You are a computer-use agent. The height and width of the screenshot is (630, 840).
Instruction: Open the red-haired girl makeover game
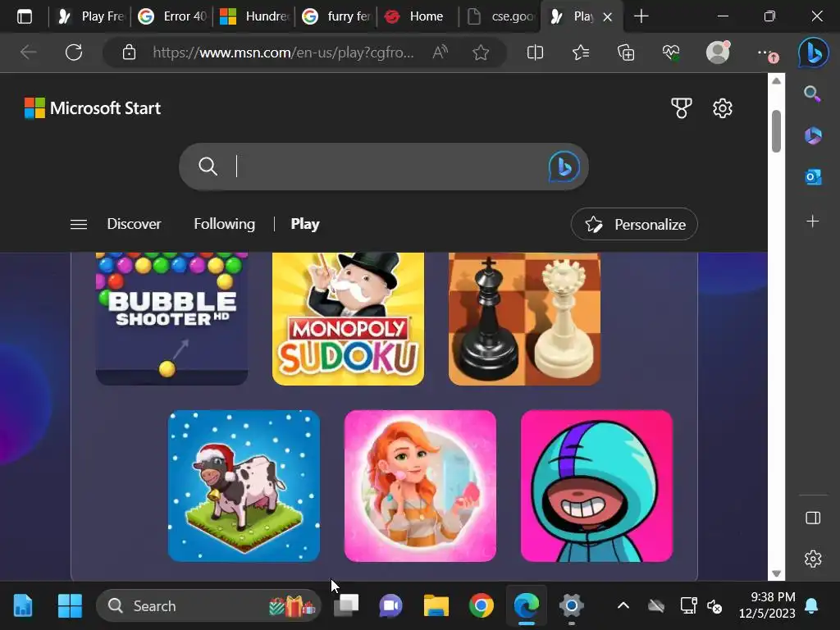420,486
